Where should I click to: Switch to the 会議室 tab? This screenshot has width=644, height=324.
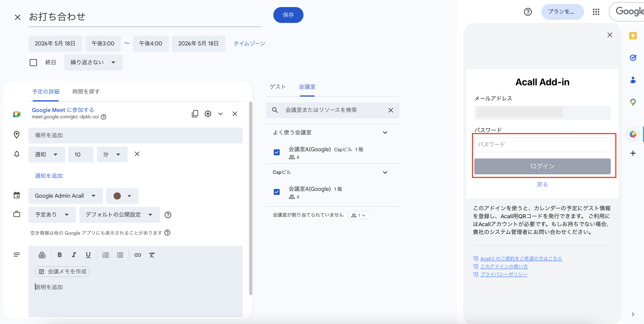click(307, 87)
